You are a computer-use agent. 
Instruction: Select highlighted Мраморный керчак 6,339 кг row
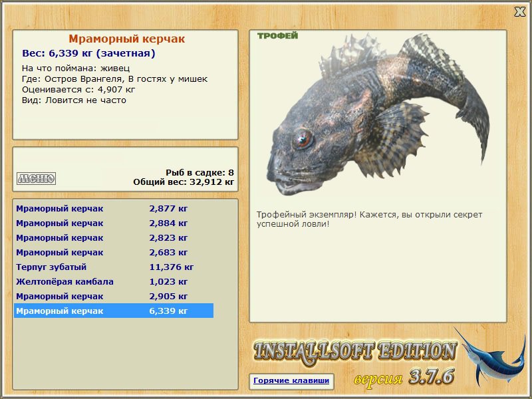pos(114,311)
